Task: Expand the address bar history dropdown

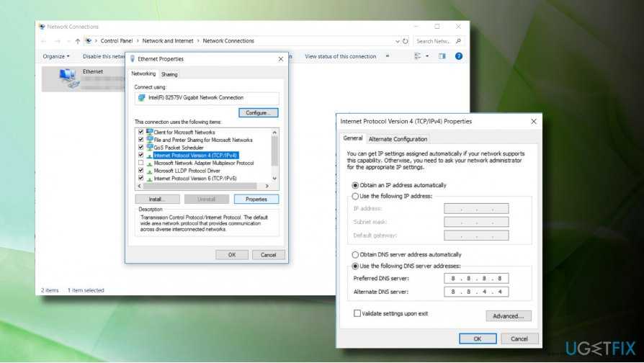Action: 397,41
